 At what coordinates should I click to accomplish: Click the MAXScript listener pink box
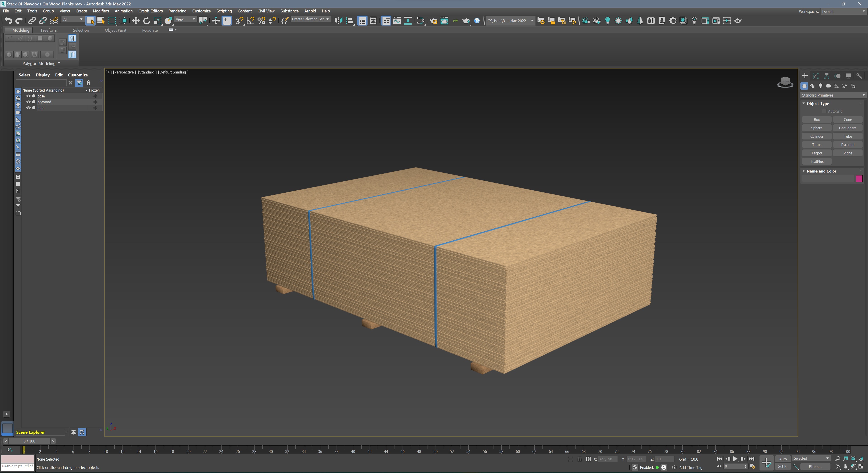pos(18,459)
